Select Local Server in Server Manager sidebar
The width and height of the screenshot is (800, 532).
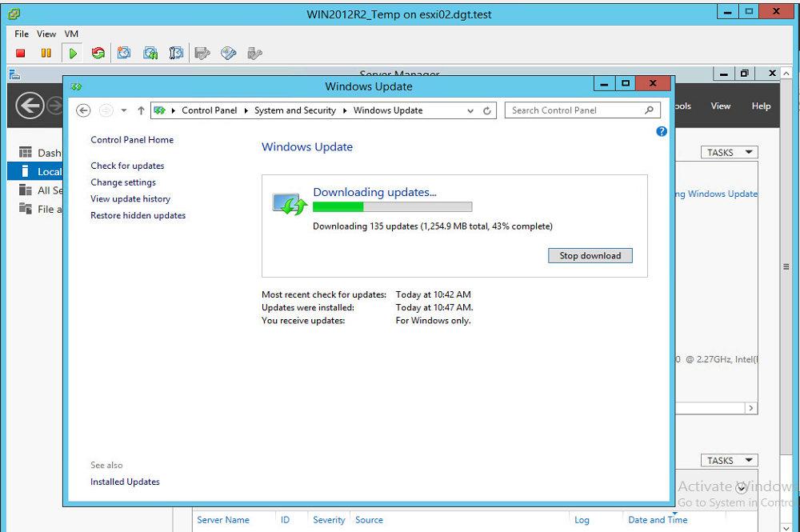pyautogui.click(x=35, y=171)
